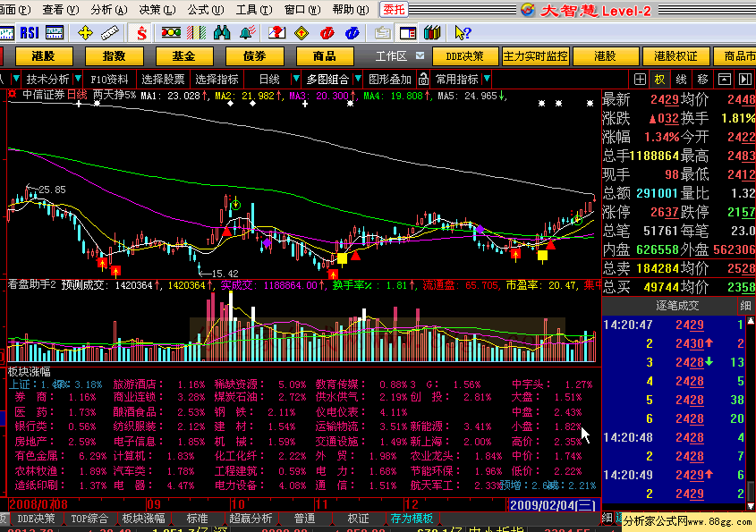Toggle the 线 line mode button
Screen dimensions: 756x532
tap(681, 79)
